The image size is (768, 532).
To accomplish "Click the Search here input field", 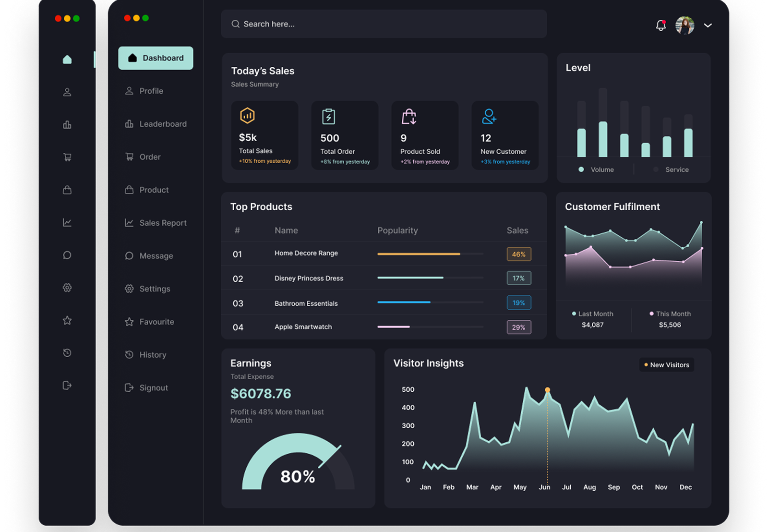I will point(384,24).
